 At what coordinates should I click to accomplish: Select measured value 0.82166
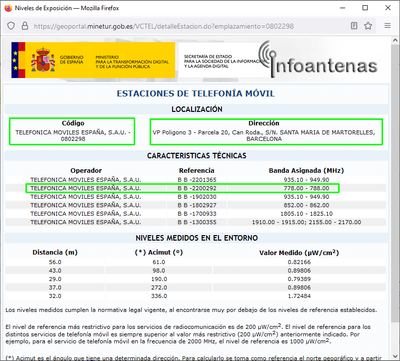pyautogui.click(x=299, y=262)
